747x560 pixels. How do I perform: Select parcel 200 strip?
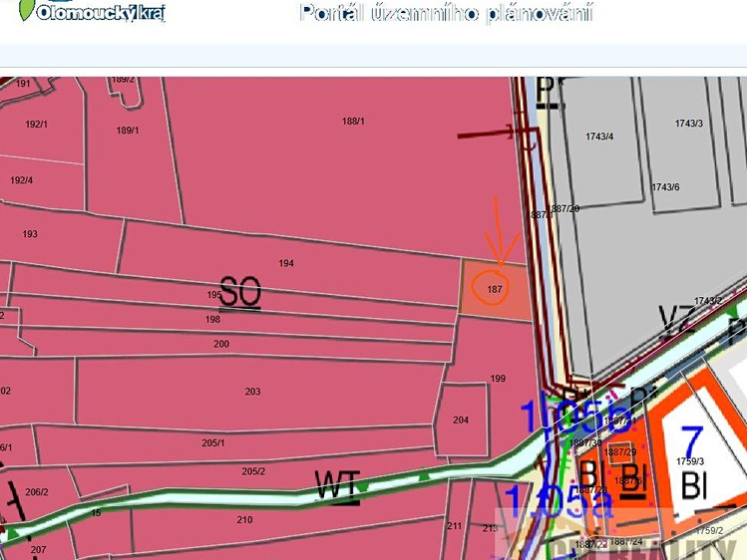(221, 344)
